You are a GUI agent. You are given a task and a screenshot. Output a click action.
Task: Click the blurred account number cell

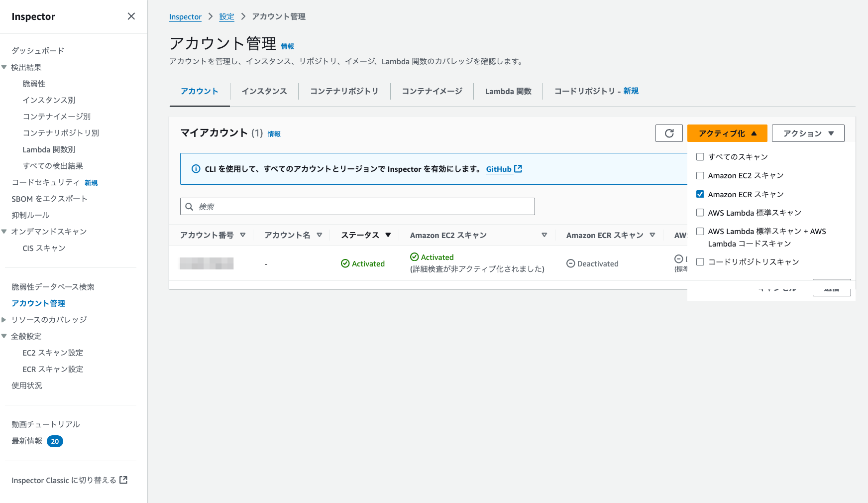(207, 263)
